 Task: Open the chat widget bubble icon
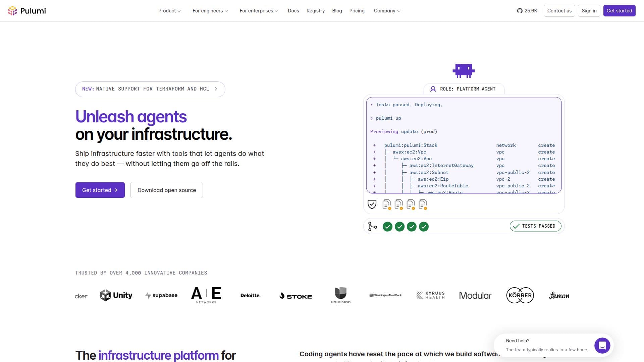[x=602, y=345]
